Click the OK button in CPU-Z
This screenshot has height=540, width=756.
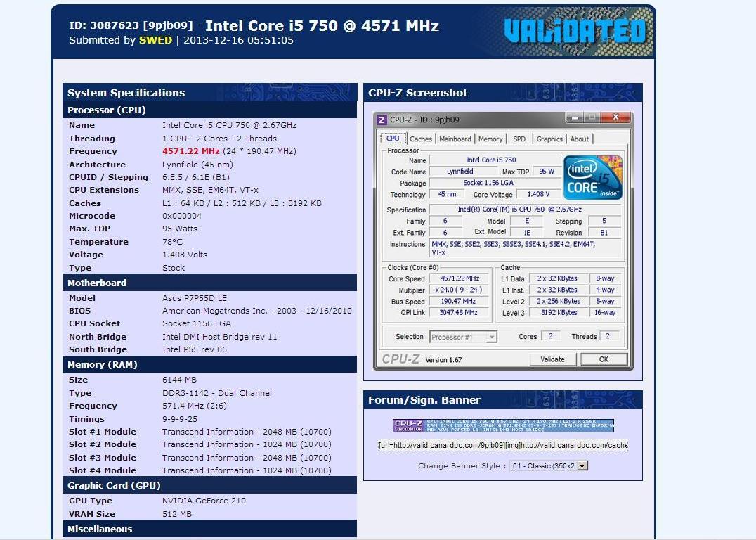[604, 359]
